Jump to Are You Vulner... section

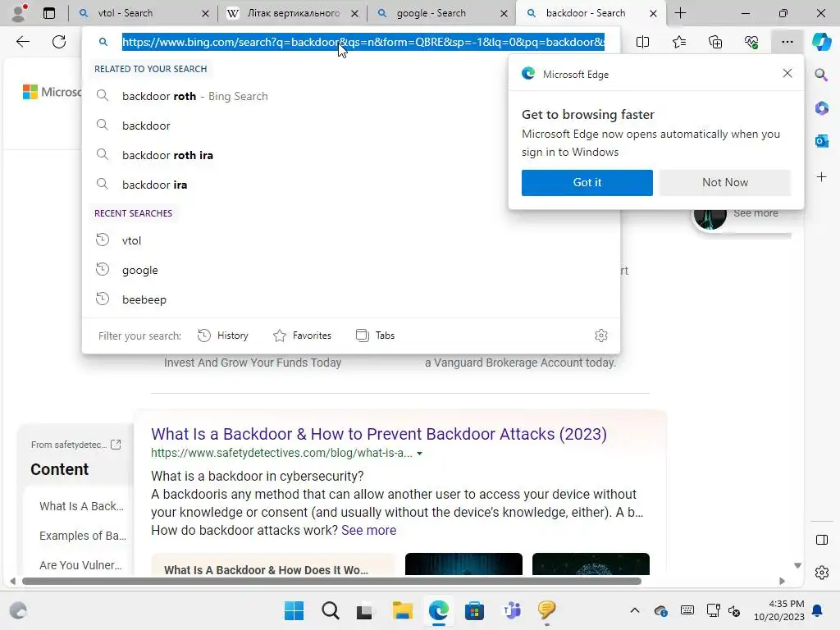(80, 565)
